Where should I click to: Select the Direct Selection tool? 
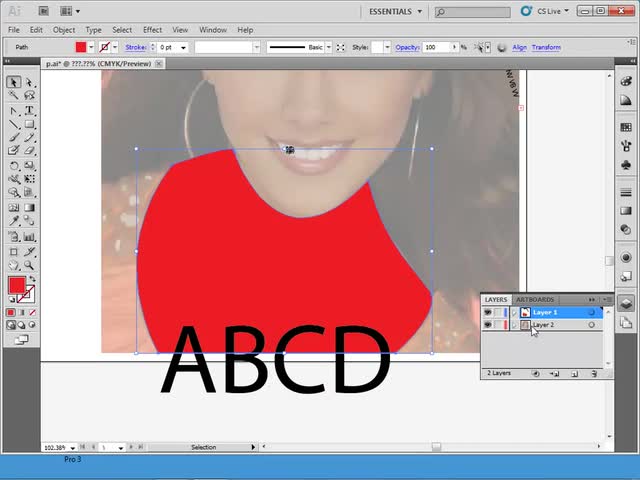coord(29,82)
